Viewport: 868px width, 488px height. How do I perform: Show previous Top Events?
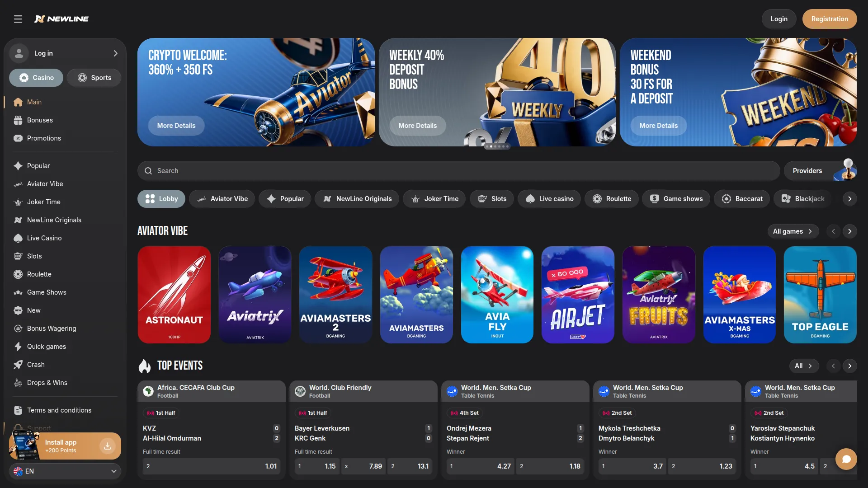(x=834, y=366)
